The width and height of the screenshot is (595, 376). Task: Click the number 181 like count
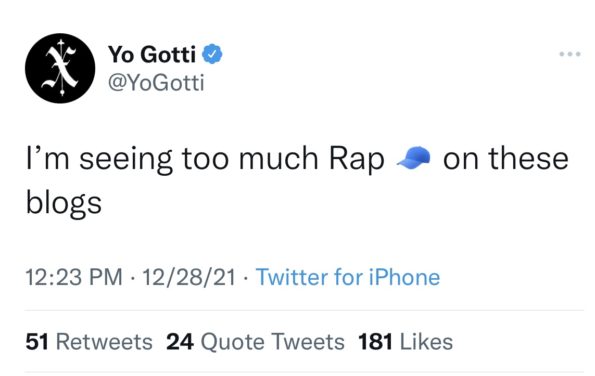(x=376, y=341)
